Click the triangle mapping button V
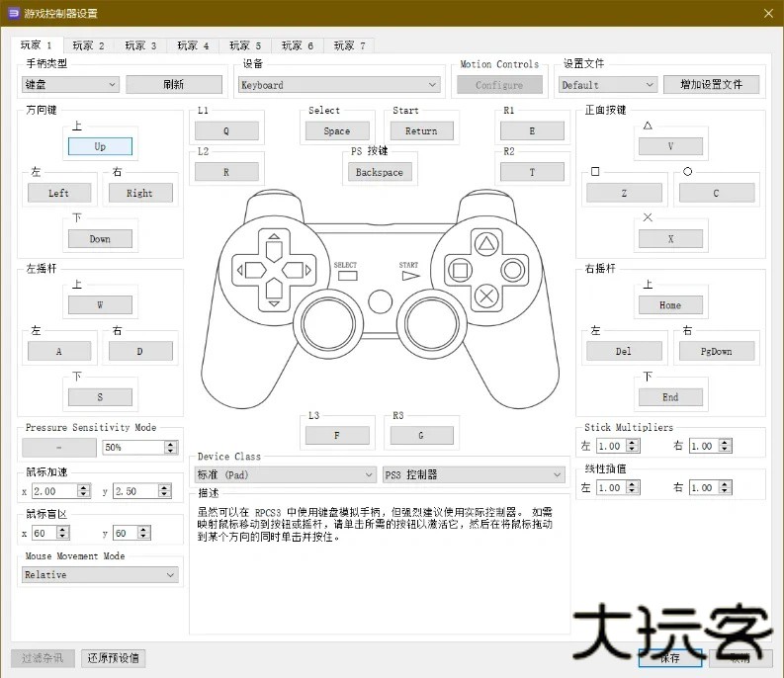 coord(670,146)
